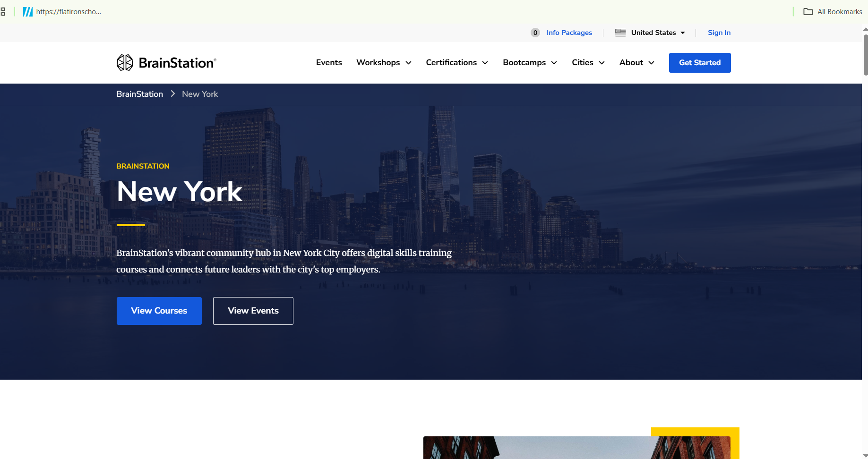Click the View Events button
This screenshot has width=868, height=459.
[x=253, y=311]
